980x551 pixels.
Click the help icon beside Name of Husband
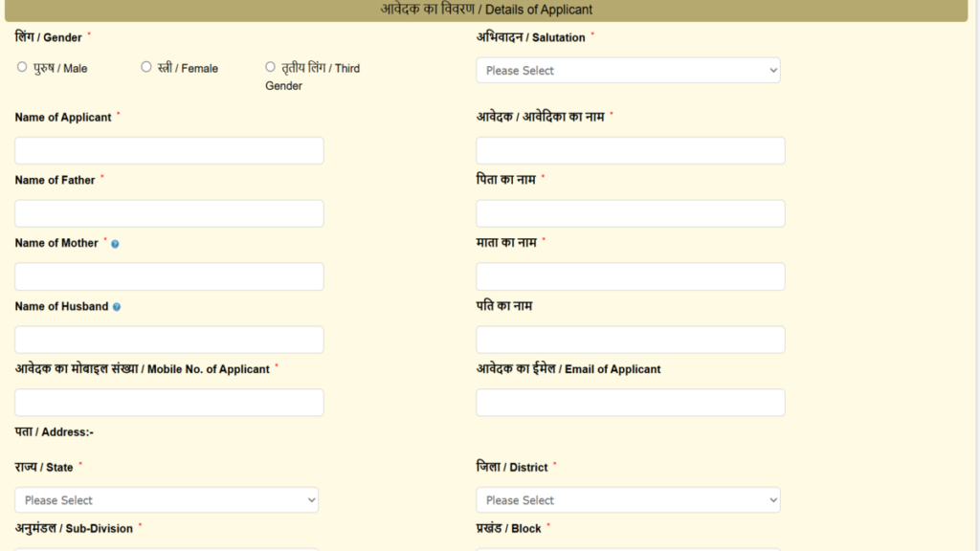(x=116, y=307)
